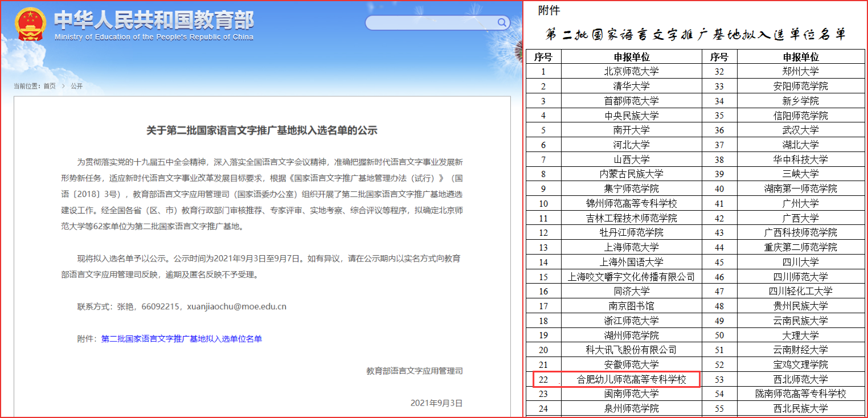Click the national emblem logo

click(31, 24)
